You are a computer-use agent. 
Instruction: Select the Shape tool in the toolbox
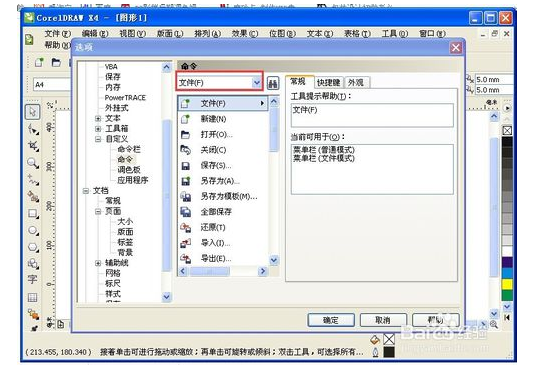point(33,129)
